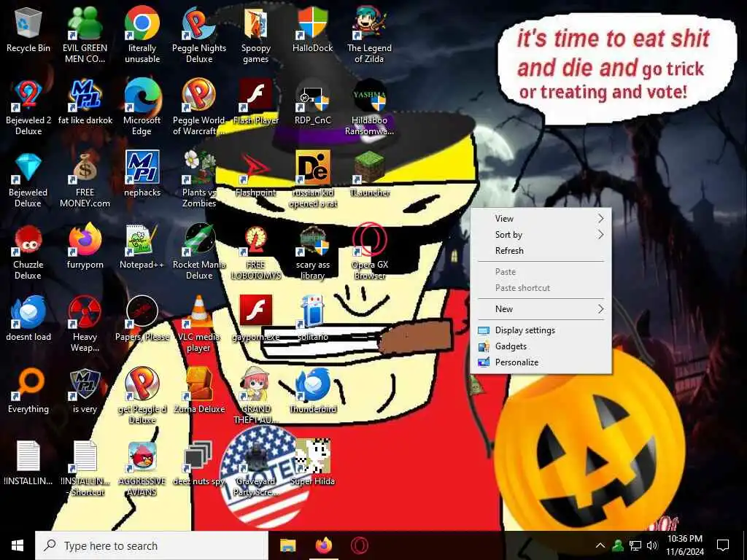Open FREE MONEY.com shortcut
Screen dimensions: 747x560
click(x=85, y=179)
